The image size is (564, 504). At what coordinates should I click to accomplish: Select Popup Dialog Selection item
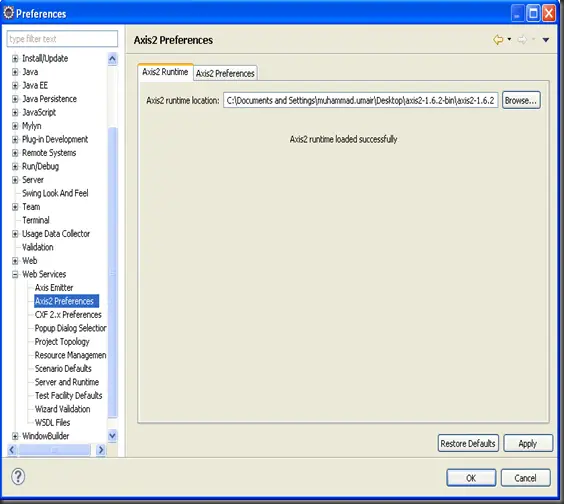(70, 328)
